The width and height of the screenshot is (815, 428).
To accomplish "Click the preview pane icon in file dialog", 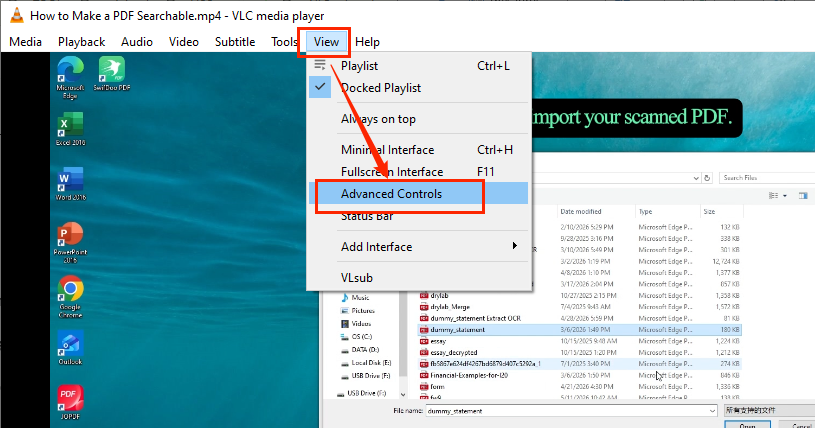I will (x=803, y=196).
